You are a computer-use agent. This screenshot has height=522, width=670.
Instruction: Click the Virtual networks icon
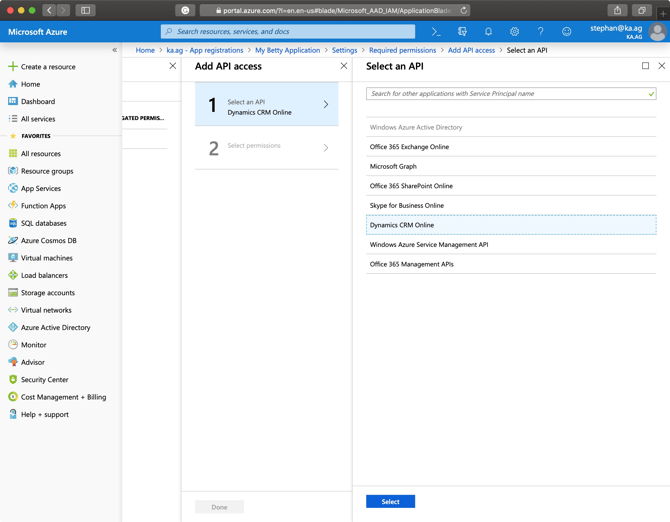tap(13, 310)
